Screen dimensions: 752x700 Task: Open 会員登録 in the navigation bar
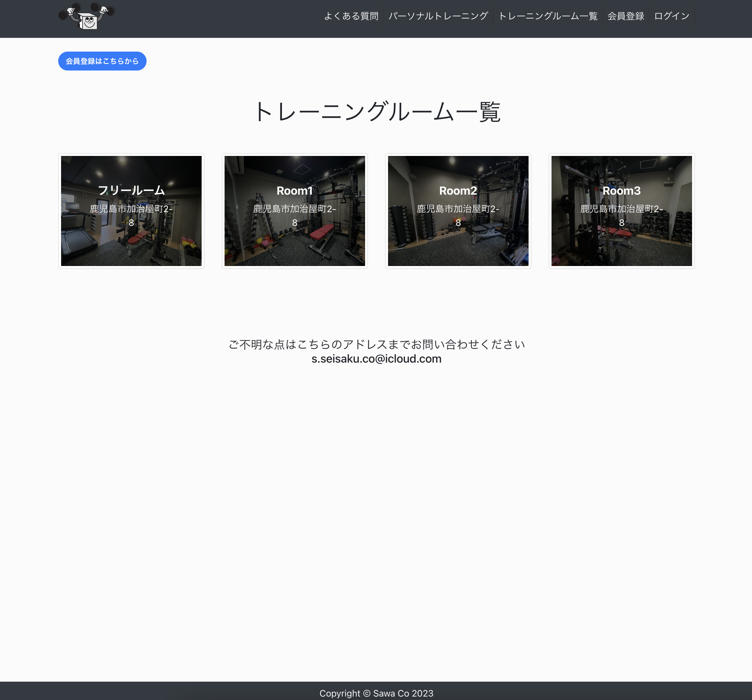626,16
